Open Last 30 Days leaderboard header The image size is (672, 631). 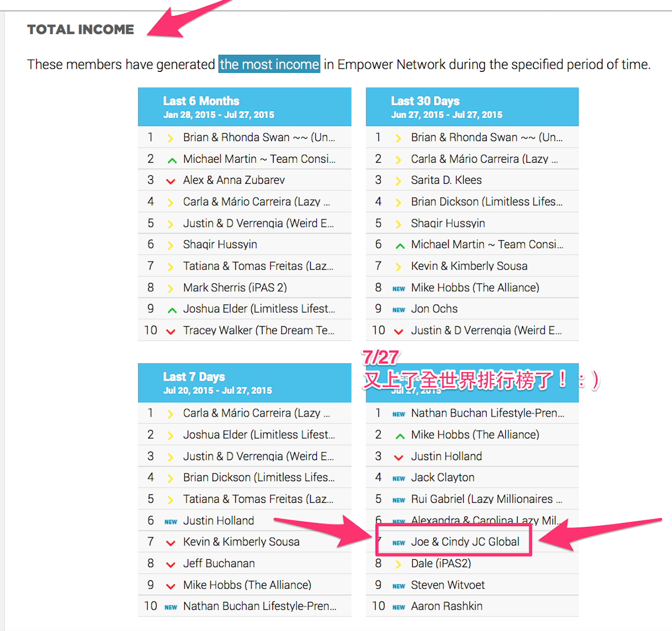click(x=472, y=107)
